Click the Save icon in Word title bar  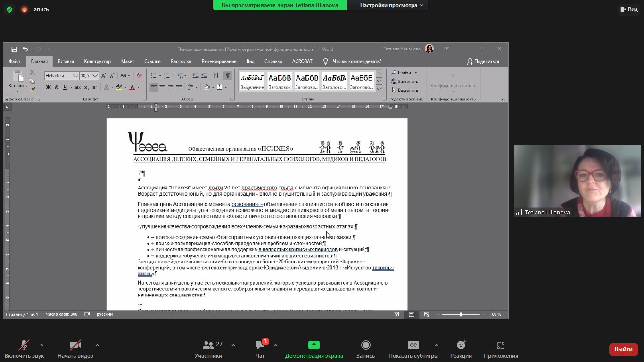point(14,49)
